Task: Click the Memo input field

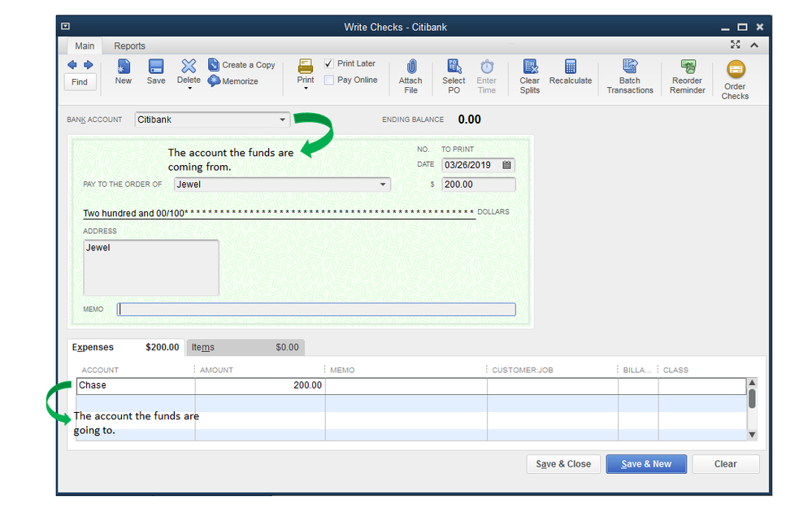Action: click(x=316, y=309)
